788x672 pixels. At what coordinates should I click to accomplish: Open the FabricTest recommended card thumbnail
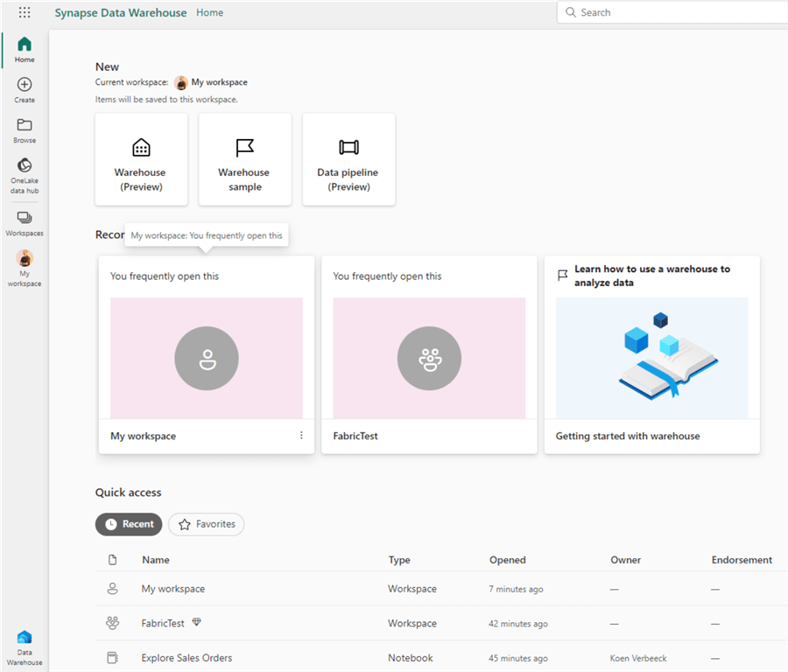tap(429, 358)
